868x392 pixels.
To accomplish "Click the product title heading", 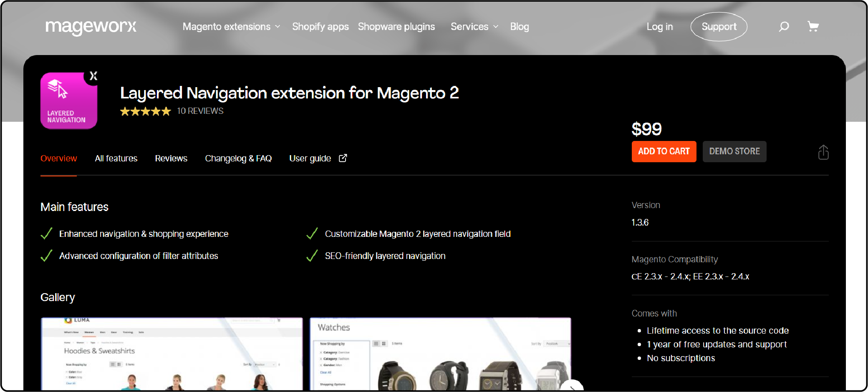I will pos(290,93).
